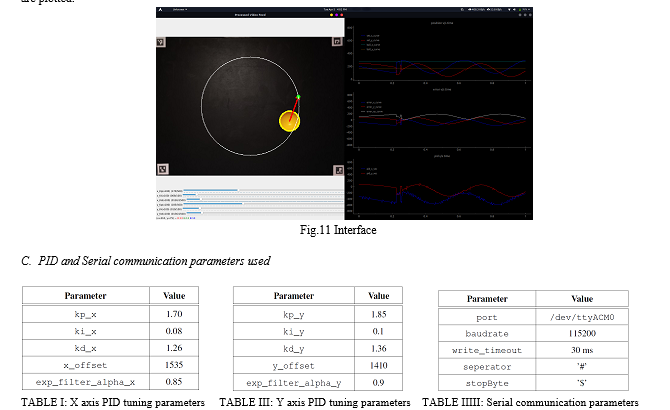Viewport: 670px width, 410px height.
Task: Select the 0.9 value cell
Action: click(x=379, y=383)
